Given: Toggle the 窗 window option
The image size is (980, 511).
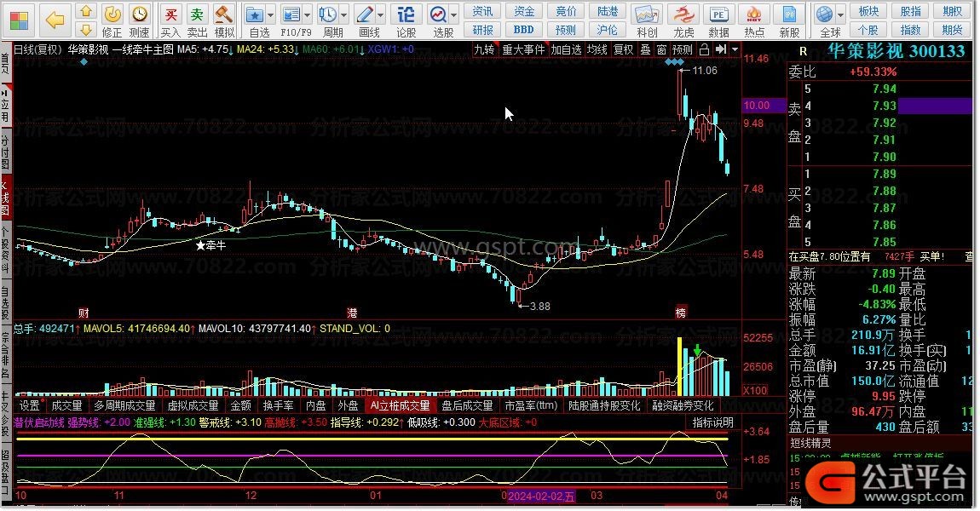Looking at the screenshot, I should (x=661, y=49).
